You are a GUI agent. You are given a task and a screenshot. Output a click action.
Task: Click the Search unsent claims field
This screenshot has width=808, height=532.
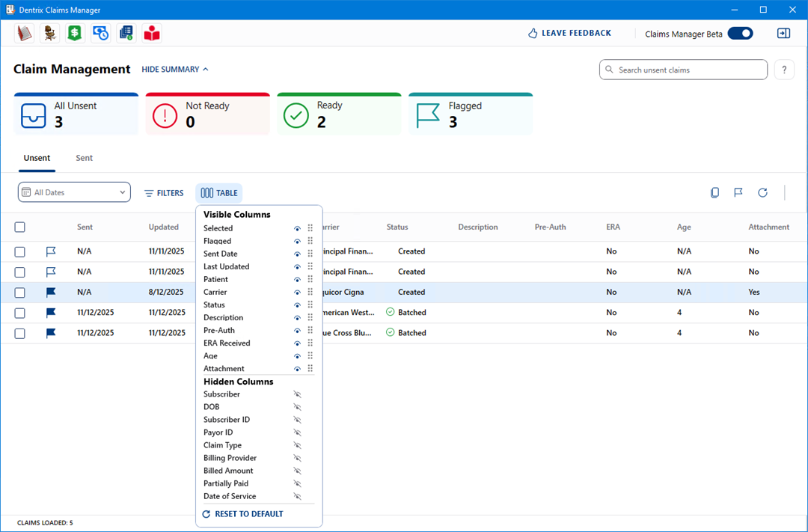pos(683,70)
